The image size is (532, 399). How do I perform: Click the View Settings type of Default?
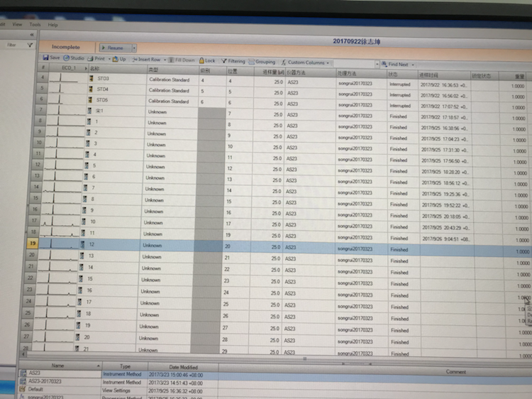coord(116,390)
